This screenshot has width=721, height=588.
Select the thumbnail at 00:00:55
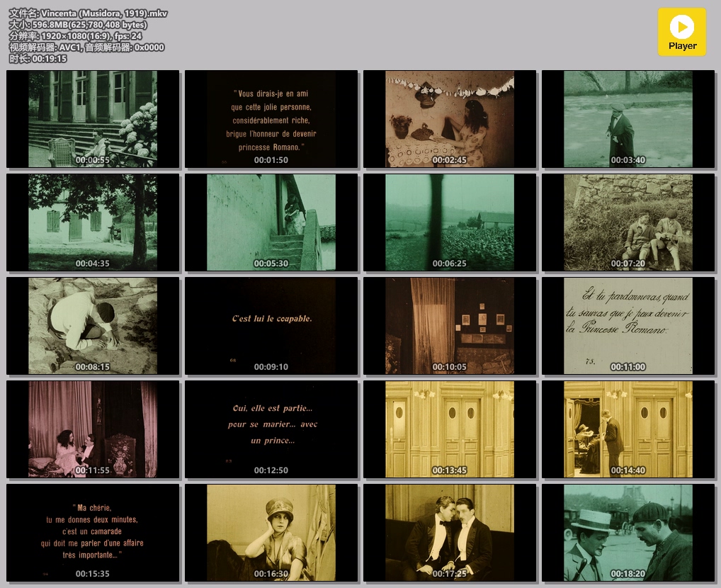tap(93, 119)
